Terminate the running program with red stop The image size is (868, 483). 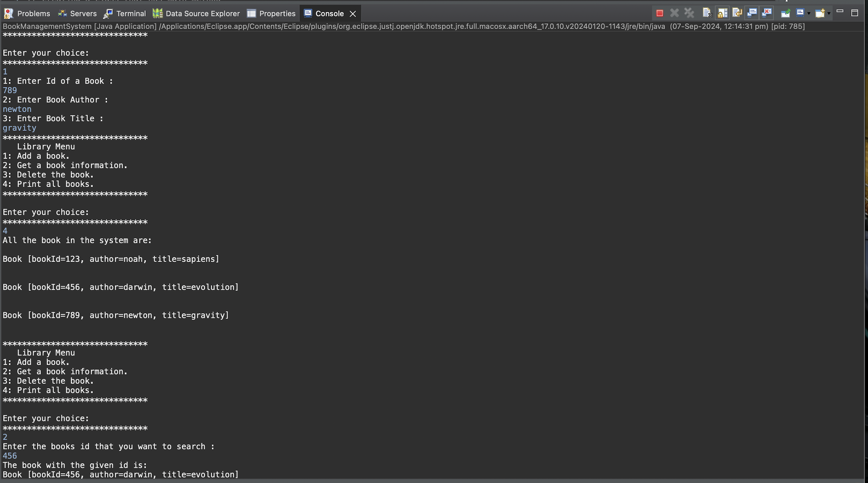660,13
